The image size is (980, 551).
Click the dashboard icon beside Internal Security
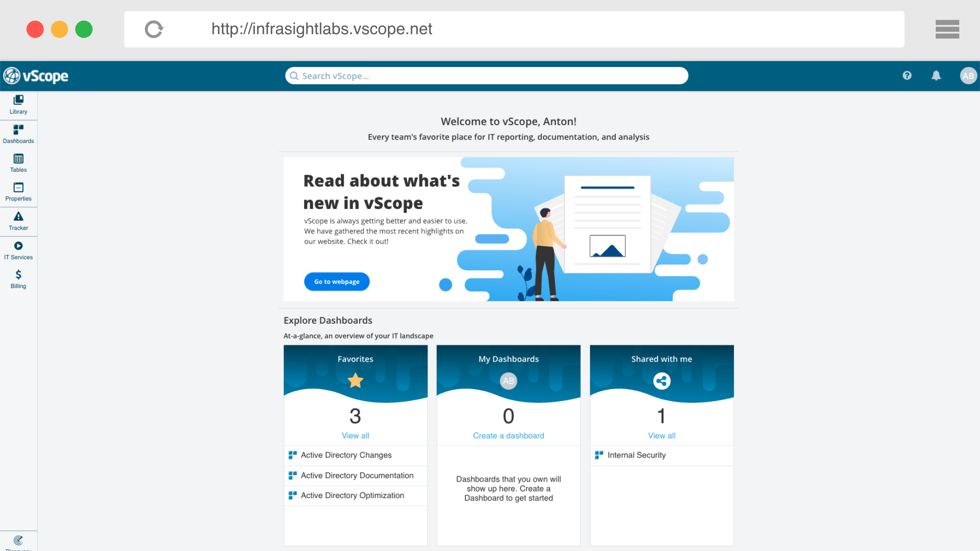[x=599, y=455]
